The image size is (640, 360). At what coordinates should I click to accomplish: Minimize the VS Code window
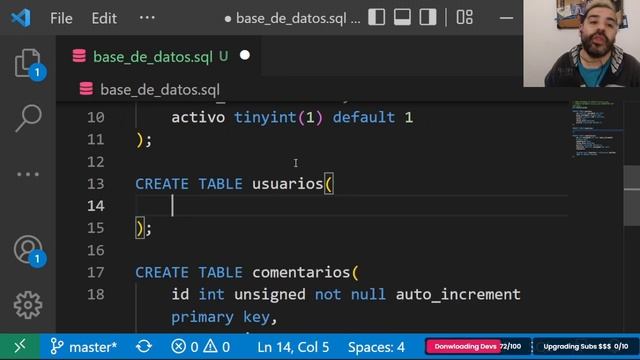pyautogui.click(x=506, y=18)
